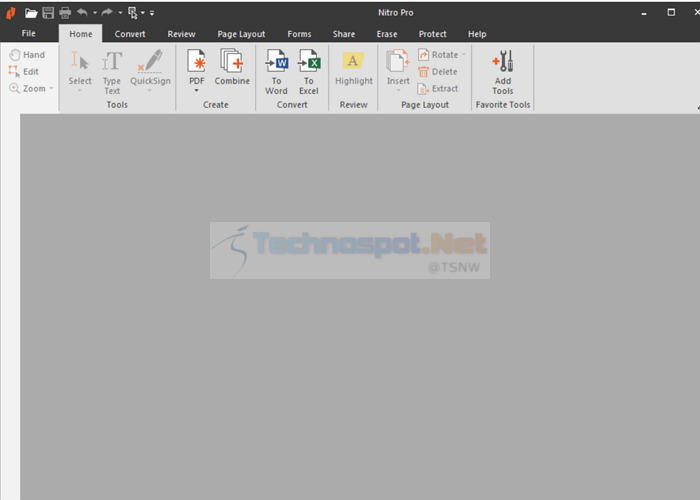Expand the Zoom tool dropdown arrow
The width and height of the screenshot is (700, 500).
pyautogui.click(x=51, y=88)
